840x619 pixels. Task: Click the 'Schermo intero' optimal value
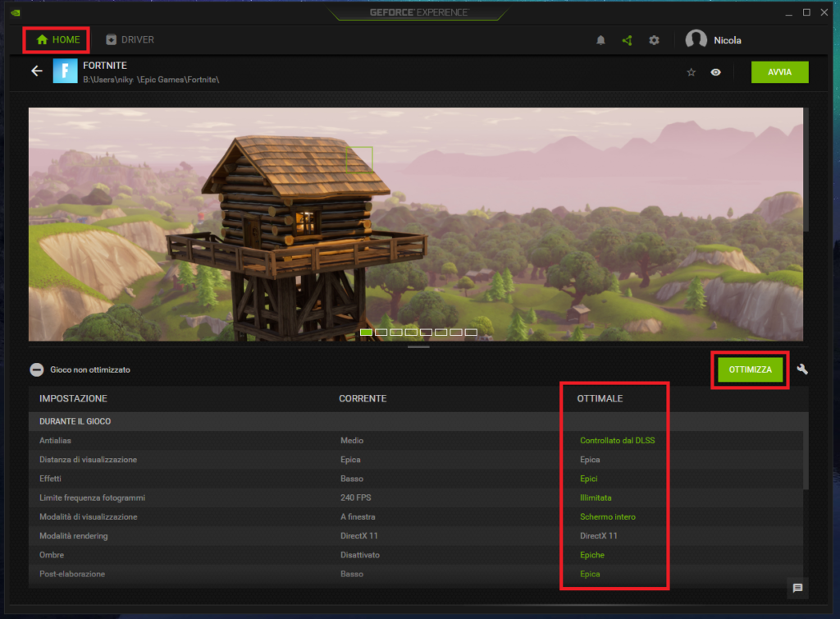(608, 516)
